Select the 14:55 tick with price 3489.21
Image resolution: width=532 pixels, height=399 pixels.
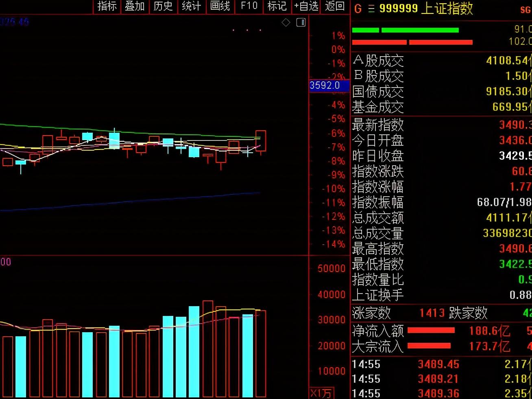442,379
